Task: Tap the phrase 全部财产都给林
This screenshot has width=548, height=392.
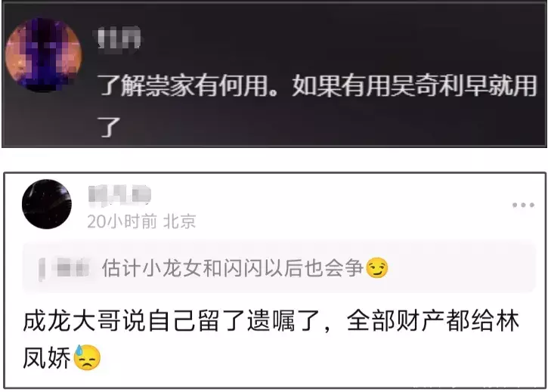Action: click(433, 321)
